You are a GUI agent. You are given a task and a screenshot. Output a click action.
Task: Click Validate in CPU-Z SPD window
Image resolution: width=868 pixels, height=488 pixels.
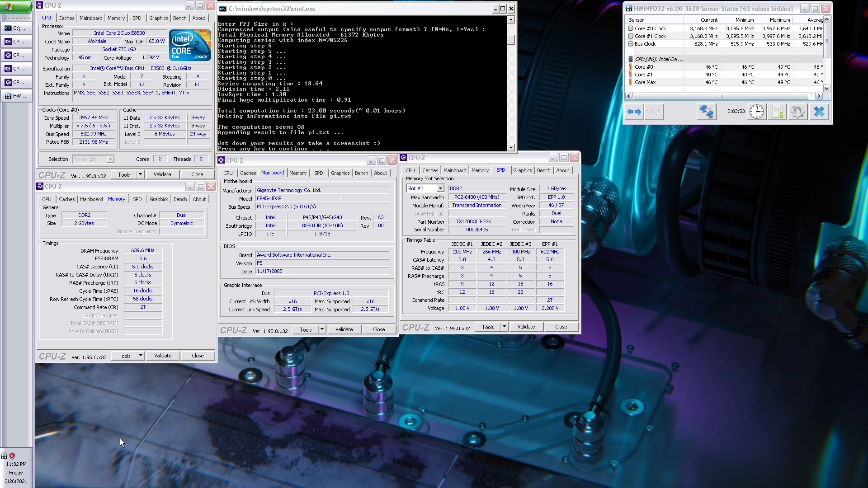[x=526, y=327]
